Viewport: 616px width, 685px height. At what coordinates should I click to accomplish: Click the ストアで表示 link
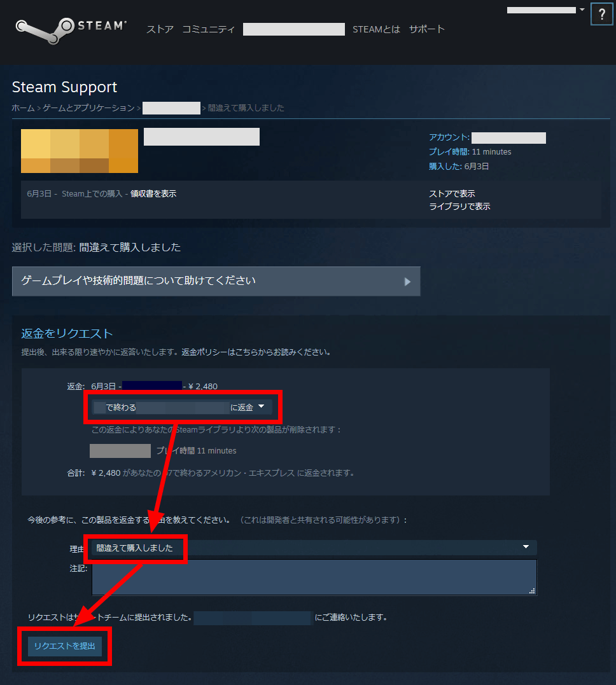452,193
